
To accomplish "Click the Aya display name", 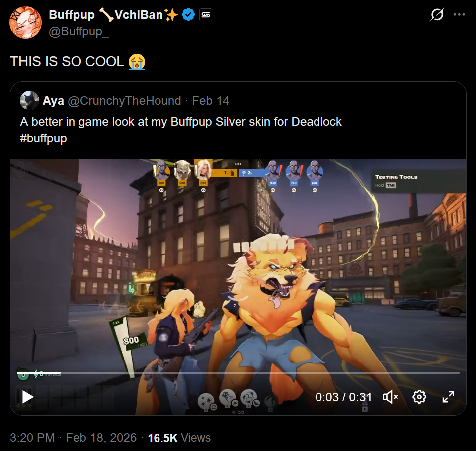I will (53, 101).
